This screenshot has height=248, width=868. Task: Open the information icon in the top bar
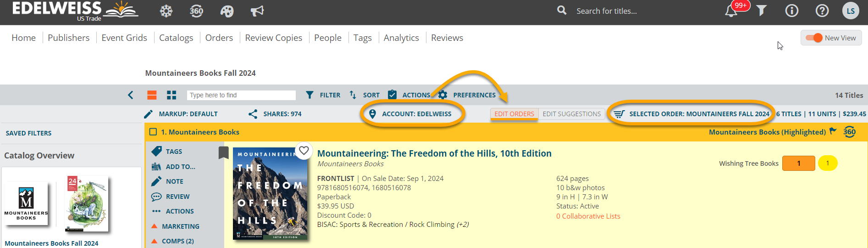(x=792, y=11)
